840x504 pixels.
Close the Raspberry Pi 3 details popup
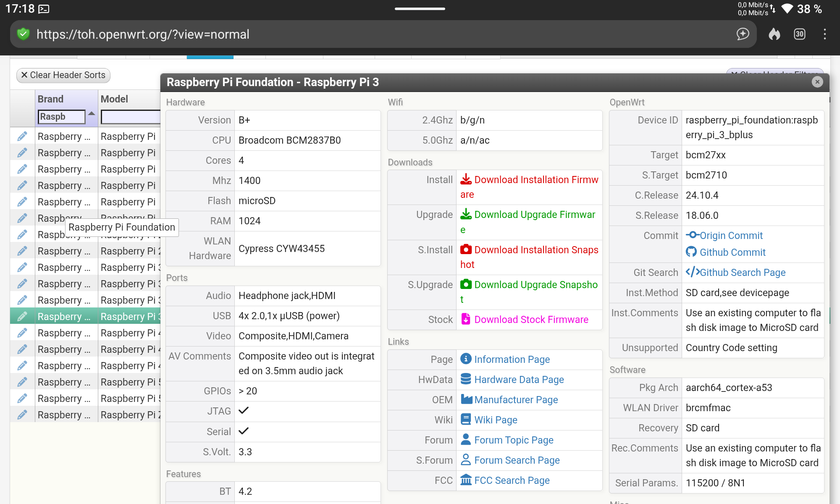(817, 82)
